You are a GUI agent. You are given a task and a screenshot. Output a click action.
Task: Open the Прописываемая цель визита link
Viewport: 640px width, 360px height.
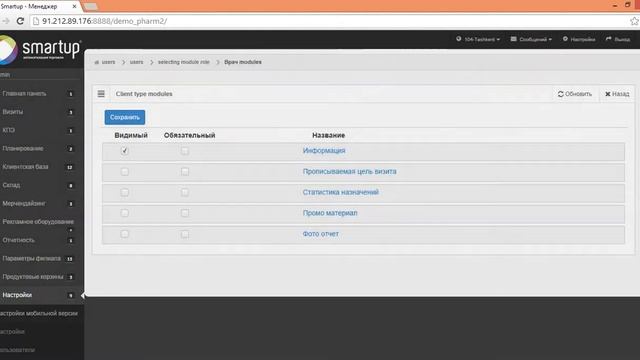(349, 171)
